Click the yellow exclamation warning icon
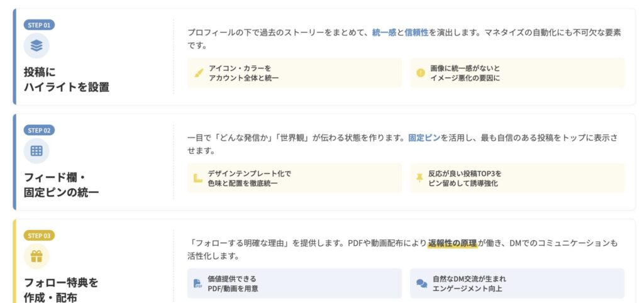Screen dimensions: 644x303 [421, 73]
